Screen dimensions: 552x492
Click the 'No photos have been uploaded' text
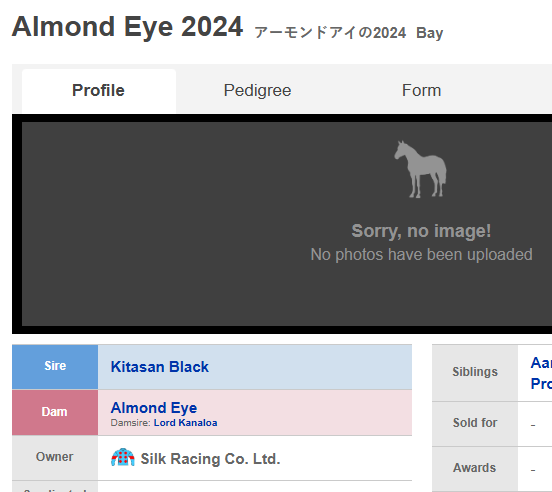click(x=421, y=254)
